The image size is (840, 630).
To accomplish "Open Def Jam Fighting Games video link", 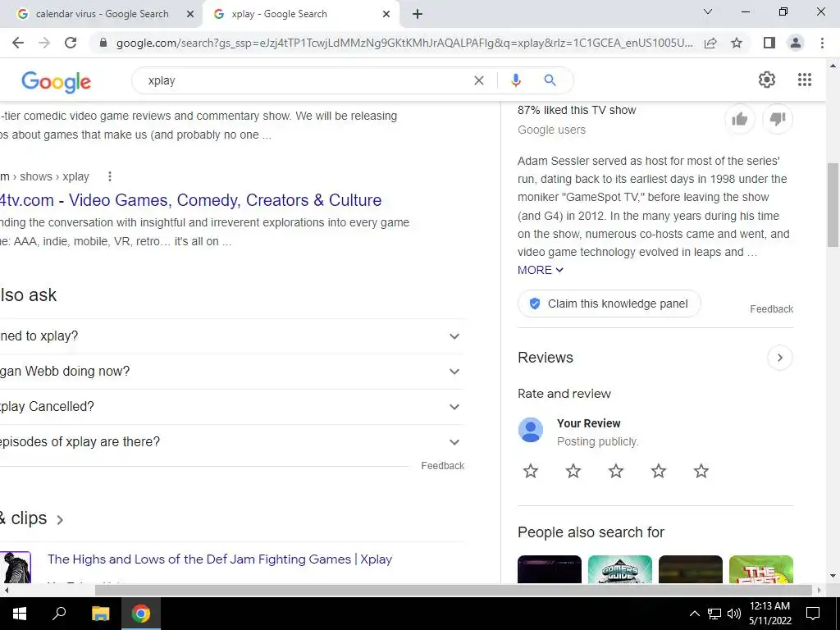I will [220, 559].
